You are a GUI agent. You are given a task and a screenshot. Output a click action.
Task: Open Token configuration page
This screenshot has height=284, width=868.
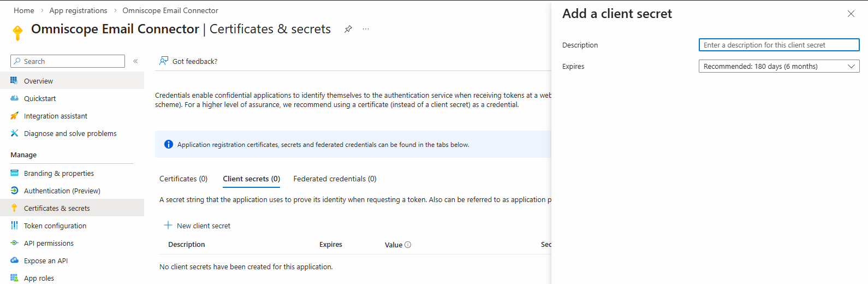[72, 226]
